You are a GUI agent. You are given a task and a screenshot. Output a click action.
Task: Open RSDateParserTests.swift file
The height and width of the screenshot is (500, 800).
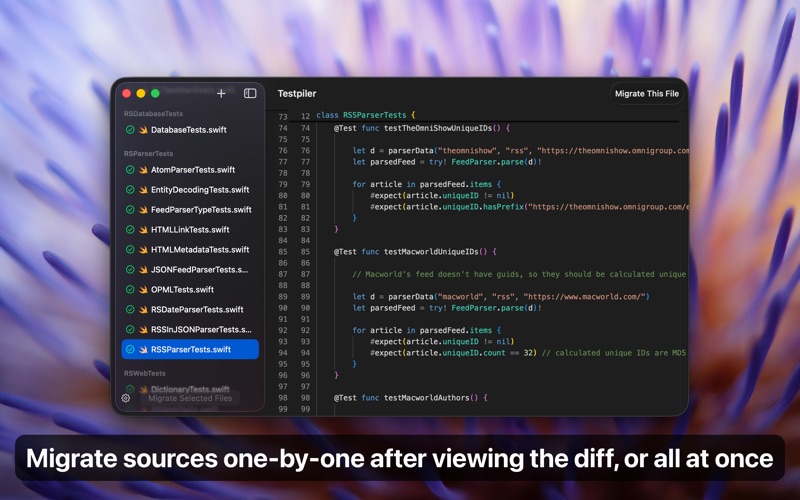pyautogui.click(x=190, y=309)
